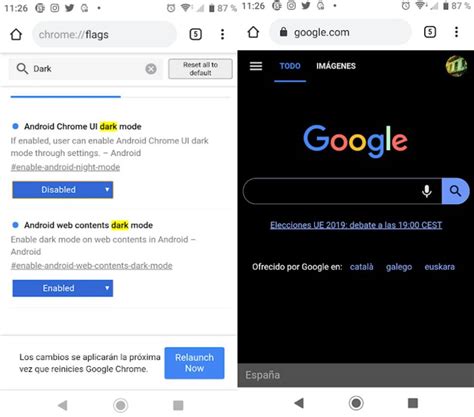Image resolution: width=474 pixels, height=417 pixels.
Task: Tap home icon beside google.com address
Action: click(x=253, y=32)
